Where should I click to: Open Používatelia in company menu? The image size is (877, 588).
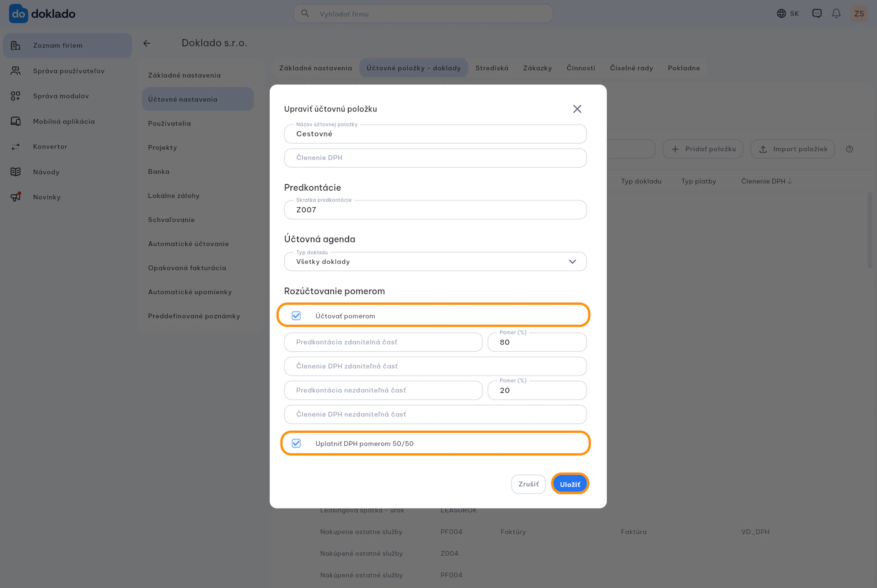tap(198, 123)
